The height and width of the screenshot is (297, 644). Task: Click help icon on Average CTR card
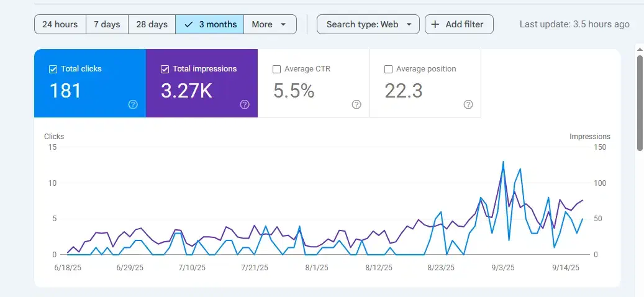click(x=356, y=104)
